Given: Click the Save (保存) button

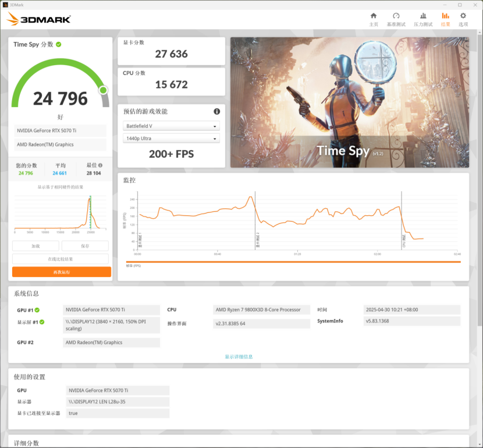Looking at the screenshot, I should [x=85, y=246].
